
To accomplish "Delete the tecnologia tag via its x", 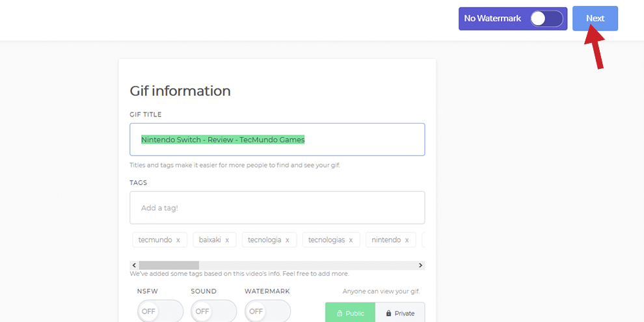I will [287, 240].
